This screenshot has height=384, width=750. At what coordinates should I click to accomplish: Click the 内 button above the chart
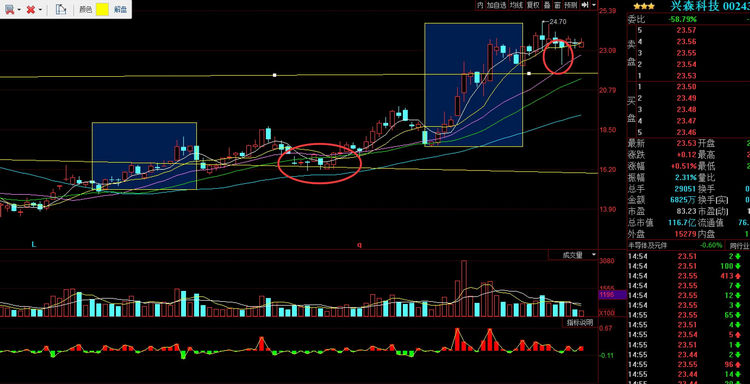pos(480,5)
